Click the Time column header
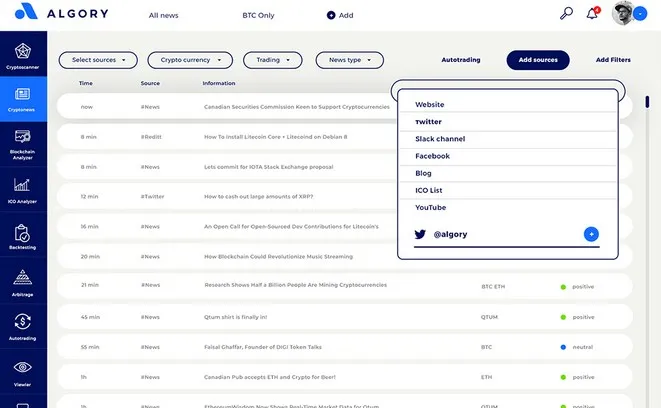Viewport: 661px width, 408px height. (x=86, y=83)
